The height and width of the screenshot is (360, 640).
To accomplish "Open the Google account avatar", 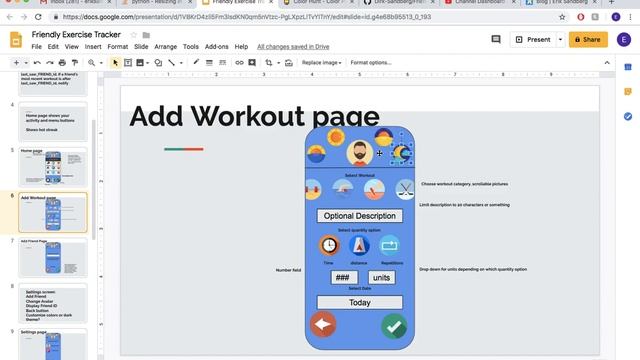I will (624, 40).
